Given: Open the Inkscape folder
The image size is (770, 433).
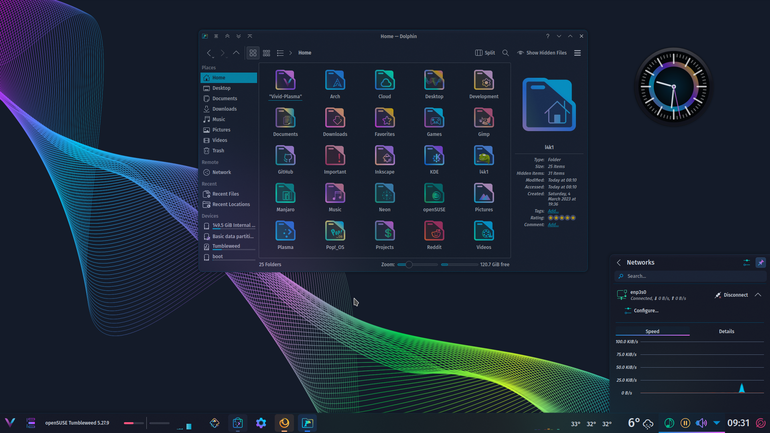Looking at the screenshot, I should [x=385, y=160].
